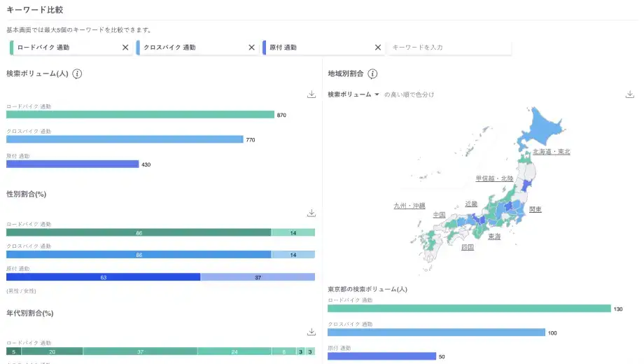Viewport: 644px width, 364px height.
Task: Click the 年代別割合(%) section heading
Action: click(x=30, y=313)
